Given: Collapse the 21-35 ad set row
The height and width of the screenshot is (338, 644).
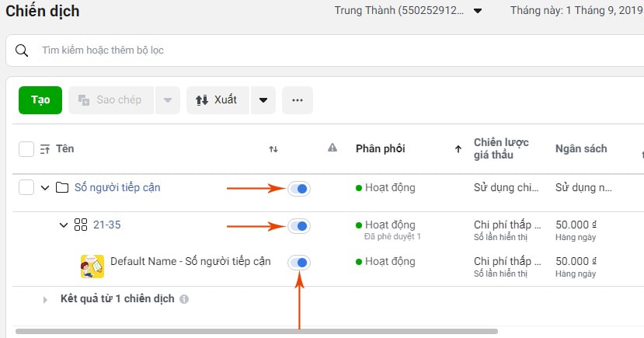Looking at the screenshot, I should coord(63,225).
